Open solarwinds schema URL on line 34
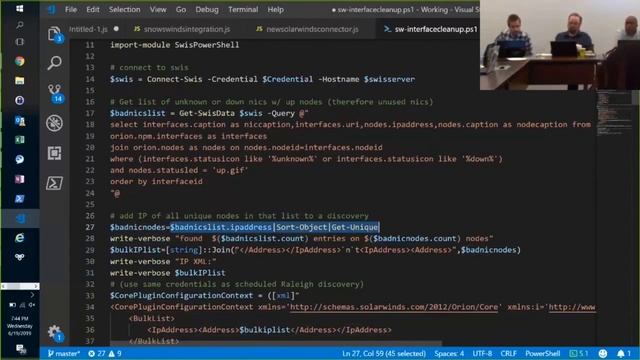640x360 pixels. click(x=394, y=307)
